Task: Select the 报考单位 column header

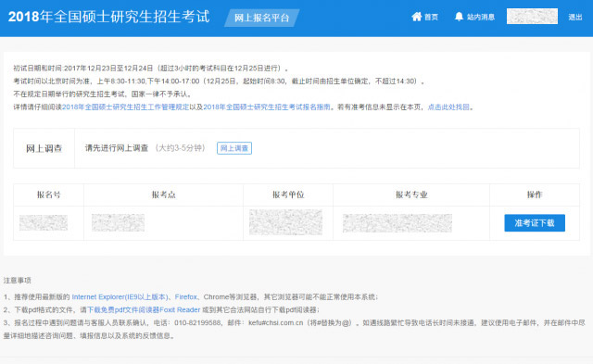Action: pos(288,195)
